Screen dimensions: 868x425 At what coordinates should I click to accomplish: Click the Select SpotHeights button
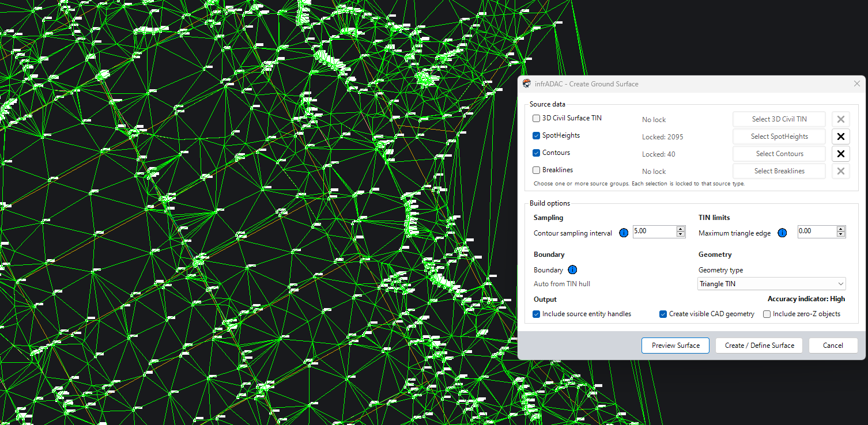tap(779, 136)
